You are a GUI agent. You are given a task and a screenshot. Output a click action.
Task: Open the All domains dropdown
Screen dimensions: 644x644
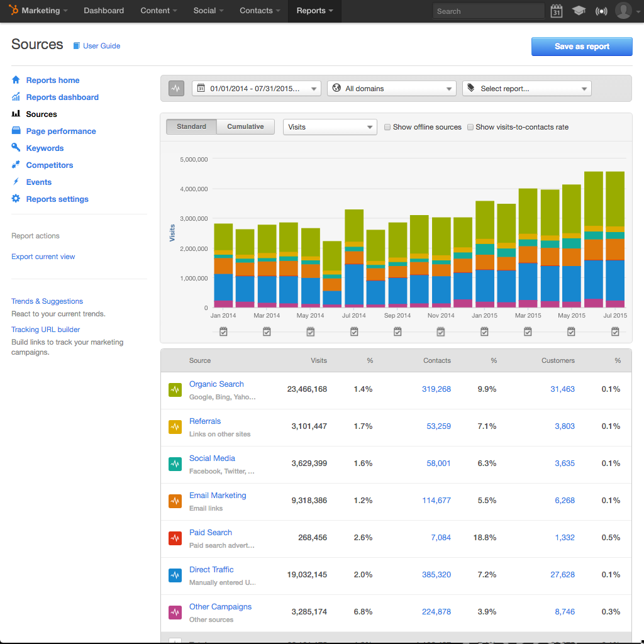[x=391, y=88]
